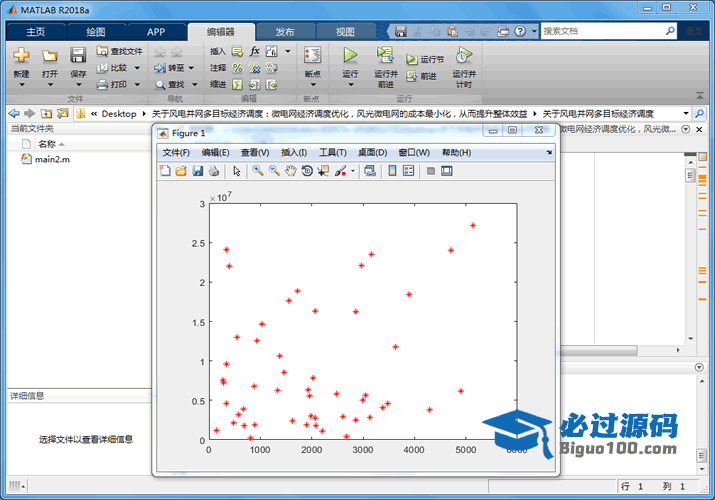Click the Zoom In tool in Figure toolbar
This screenshot has width=715, height=500.
257,171
